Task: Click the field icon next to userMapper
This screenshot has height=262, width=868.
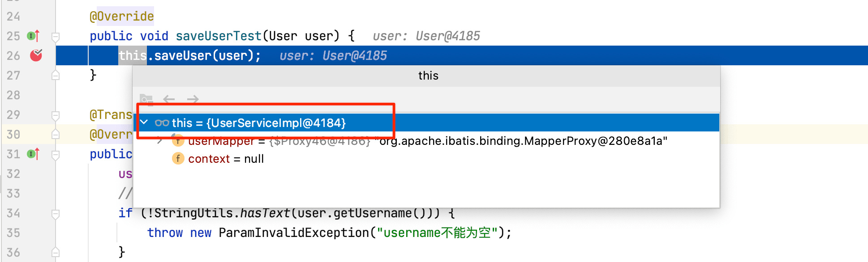Action: [x=178, y=141]
